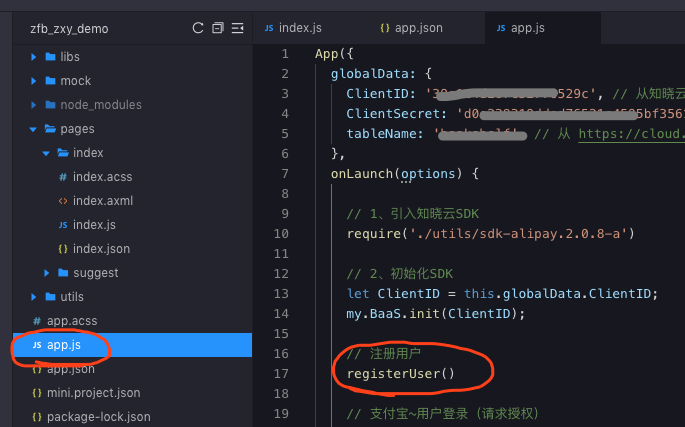Viewport: 685px width, 427px height.
Task: Click the refresh file tree icon
Action: coord(198,28)
